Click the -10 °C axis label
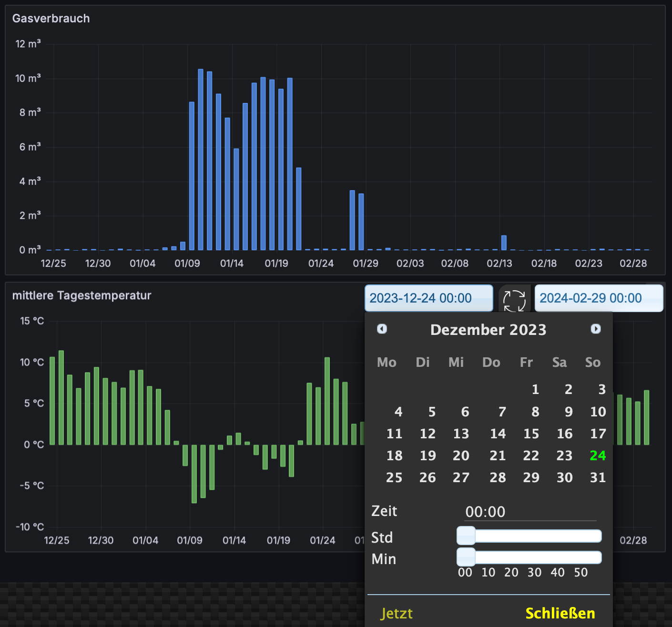 [x=30, y=527]
